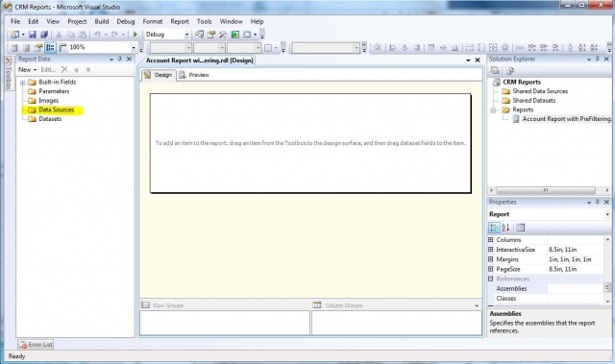Open the Properties Window toolbar icon next to Debug
Image resolution: width=615 pixels, height=364 pixels.
tap(211, 35)
